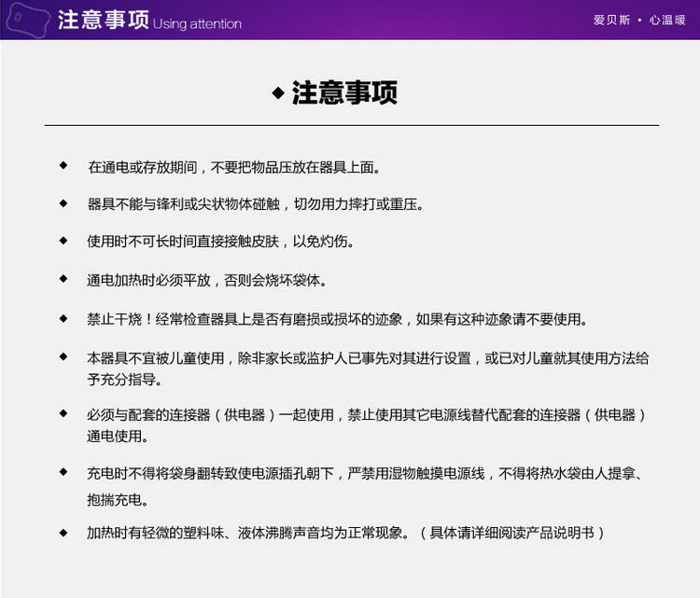
Task: Click the line starting 必须与配套的连接器
Action: click(367, 415)
